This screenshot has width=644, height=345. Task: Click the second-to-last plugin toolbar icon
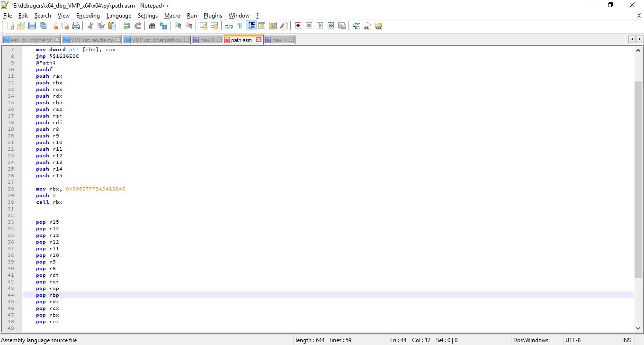[367, 26]
